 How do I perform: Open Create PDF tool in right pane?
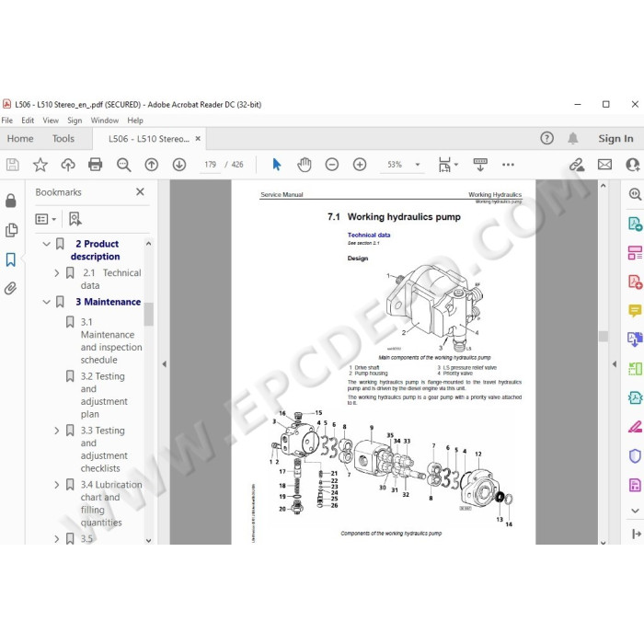point(635,282)
